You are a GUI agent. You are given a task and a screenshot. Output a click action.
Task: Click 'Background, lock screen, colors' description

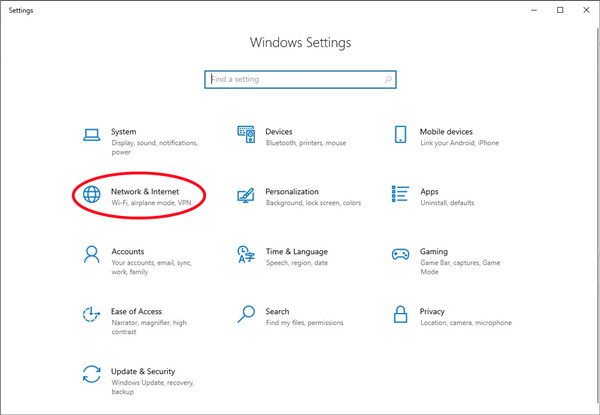[313, 203]
